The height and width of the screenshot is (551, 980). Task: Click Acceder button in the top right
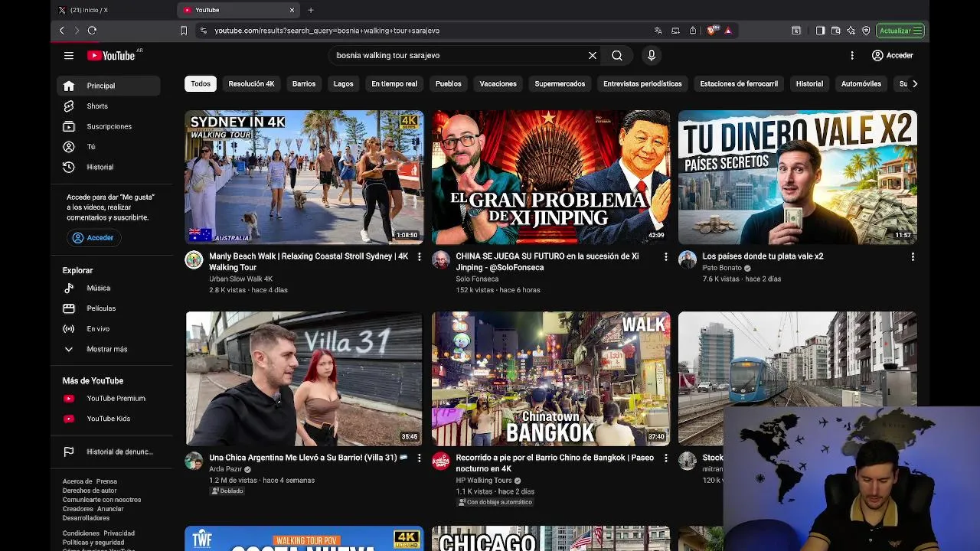[893, 55]
